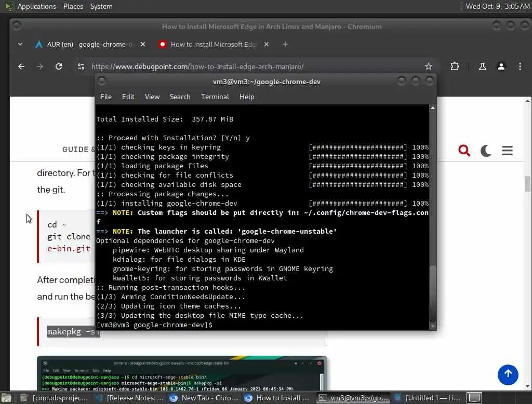Open the terminal Search menu

(x=180, y=97)
